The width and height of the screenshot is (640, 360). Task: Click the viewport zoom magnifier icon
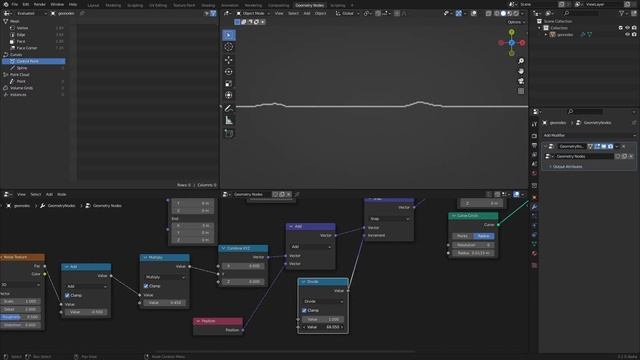pyautogui.click(x=521, y=61)
